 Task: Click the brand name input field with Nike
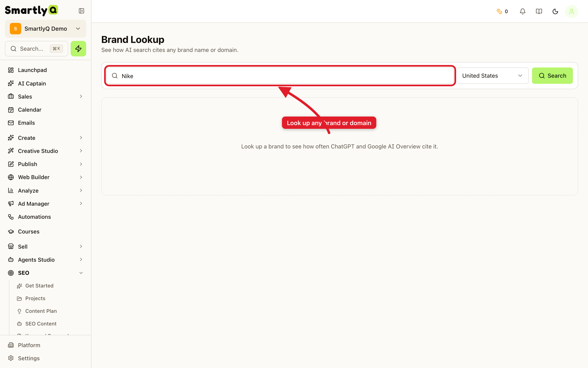point(280,76)
